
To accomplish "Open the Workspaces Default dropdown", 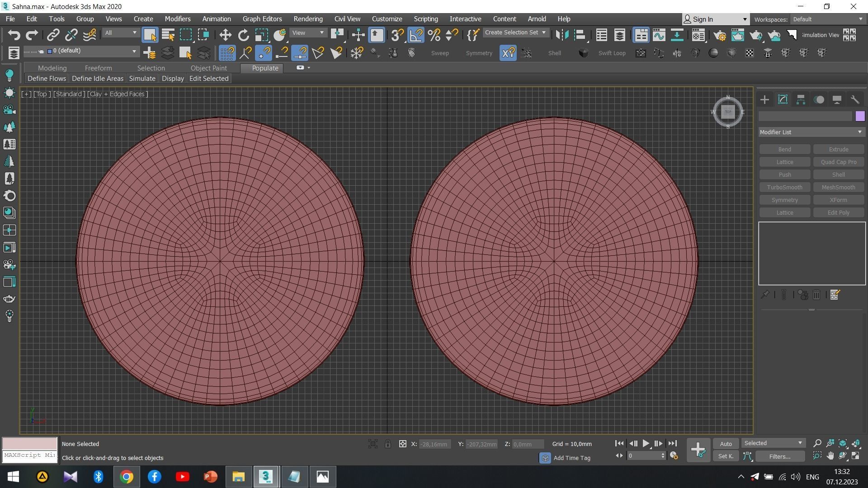I will click(x=827, y=19).
